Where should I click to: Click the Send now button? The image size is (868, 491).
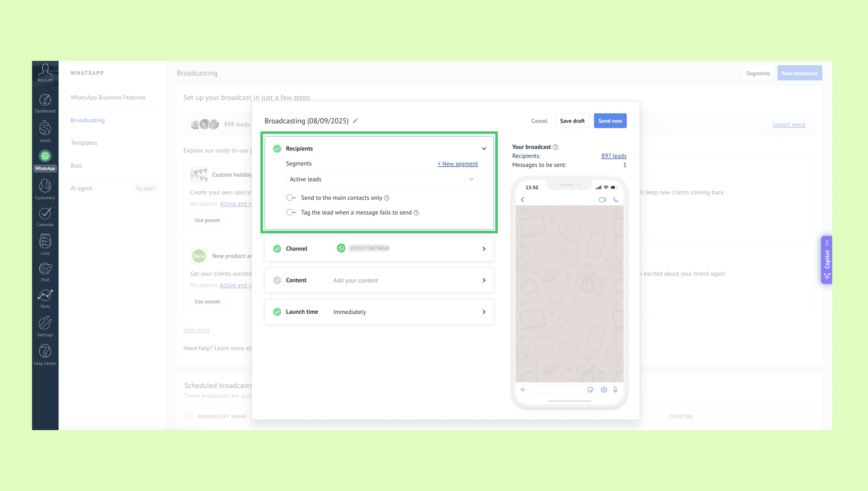(610, 121)
